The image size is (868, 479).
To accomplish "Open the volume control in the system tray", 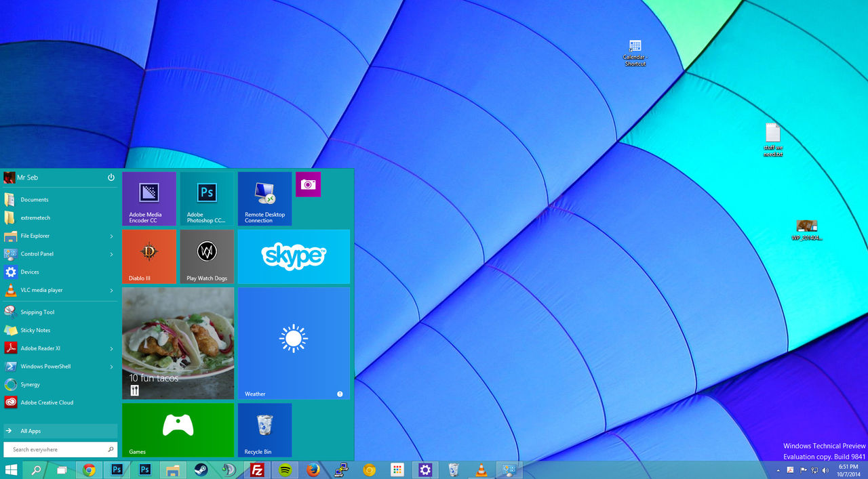I will click(825, 470).
